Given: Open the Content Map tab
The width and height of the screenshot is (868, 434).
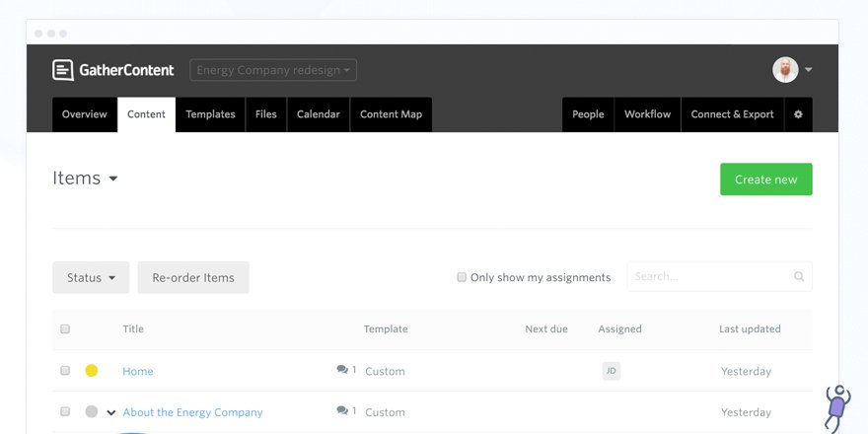Looking at the screenshot, I should click(391, 114).
